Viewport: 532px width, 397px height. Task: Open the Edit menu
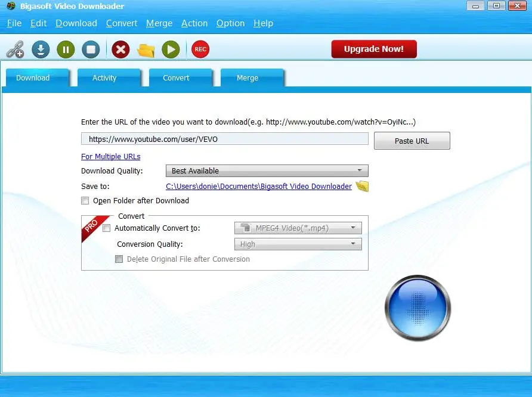point(38,23)
